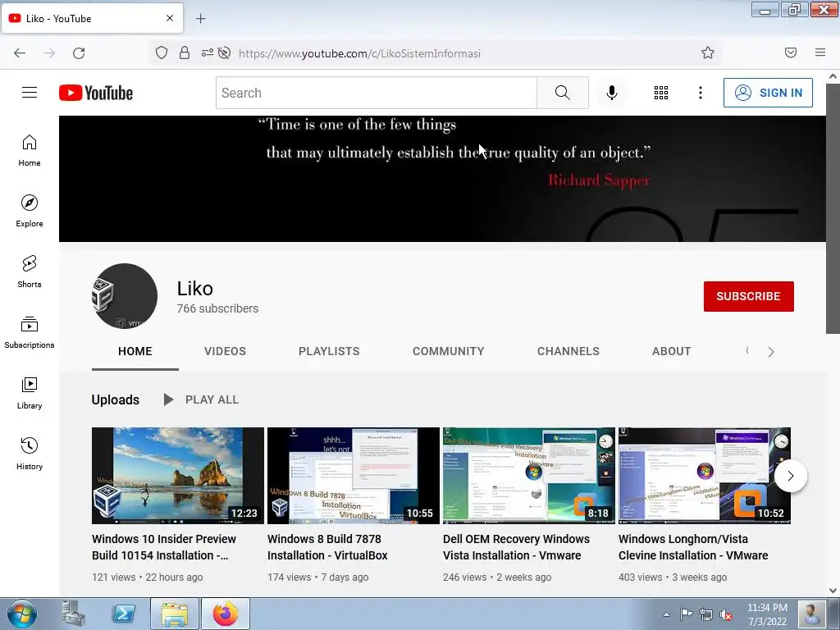Show site security padlock info
The height and width of the screenshot is (630, 840).
(185, 52)
